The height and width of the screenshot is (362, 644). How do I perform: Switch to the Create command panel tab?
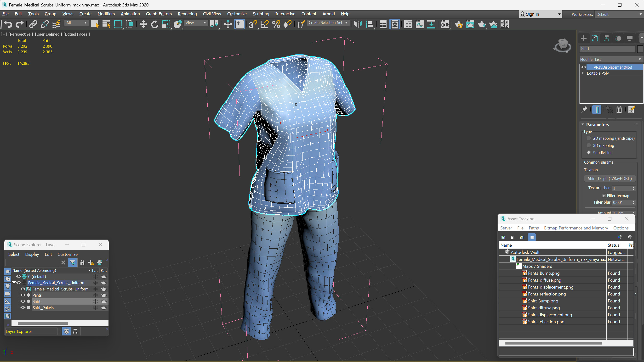pos(583,38)
